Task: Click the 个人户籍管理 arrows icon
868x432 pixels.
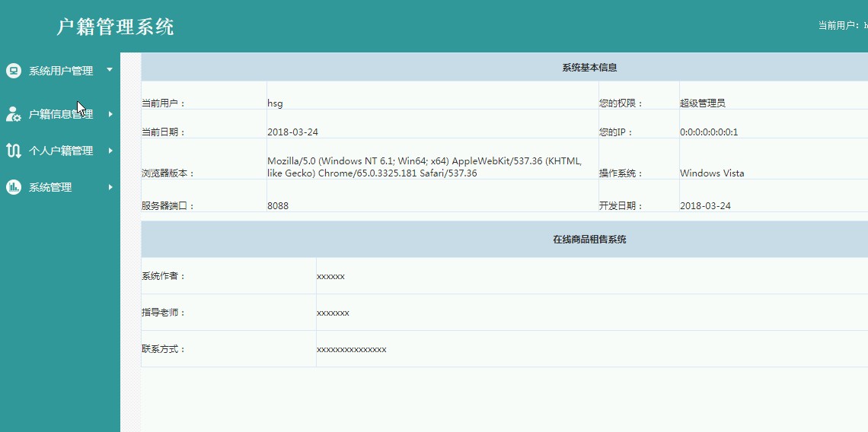Action: click(x=13, y=151)
